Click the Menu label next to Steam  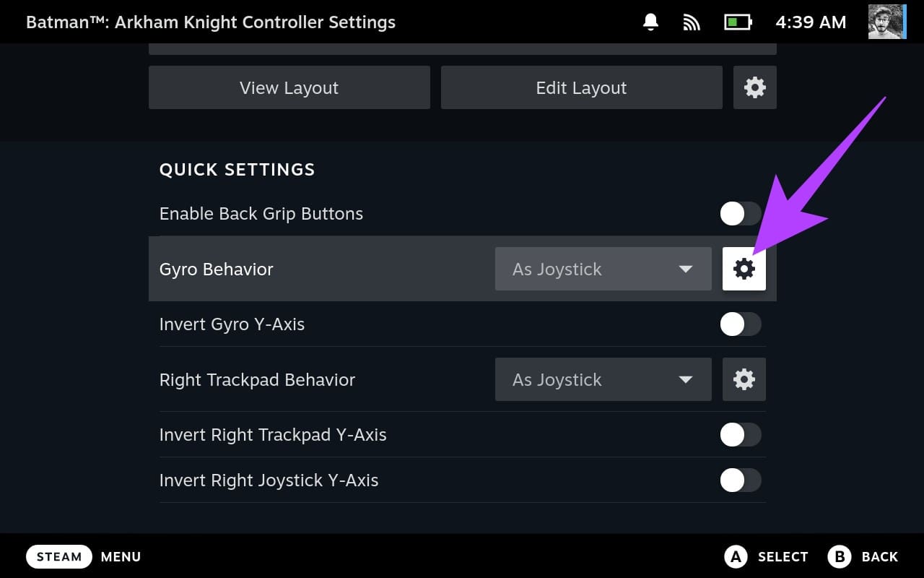pos(121,556)
